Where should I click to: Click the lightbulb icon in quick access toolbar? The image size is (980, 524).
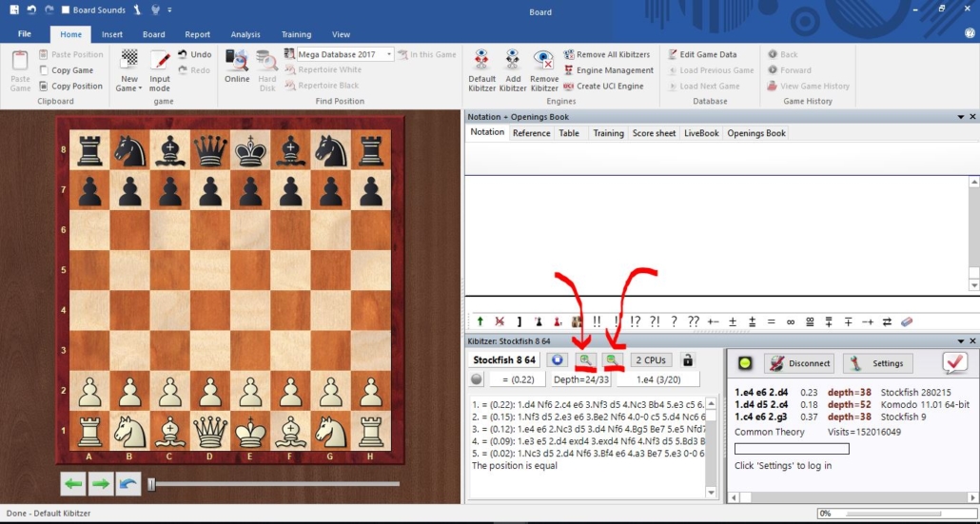click(x=155, y=10)
